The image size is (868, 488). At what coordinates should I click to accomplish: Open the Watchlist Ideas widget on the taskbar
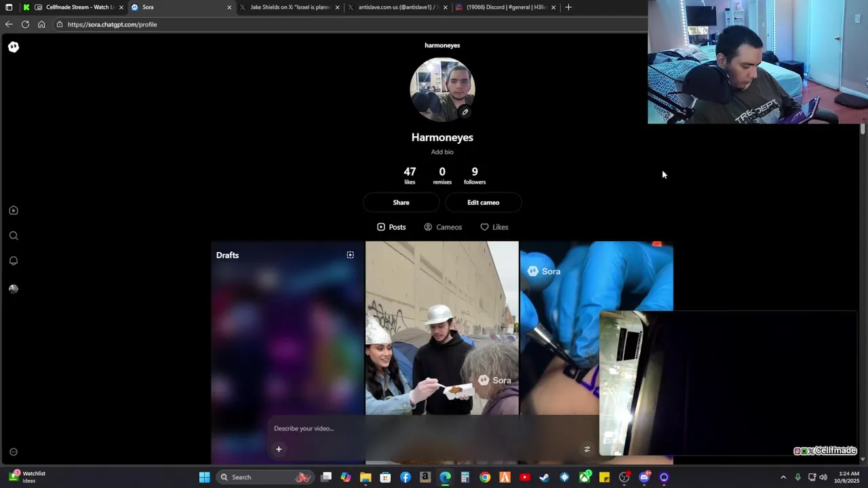click(x=27, y=477)
